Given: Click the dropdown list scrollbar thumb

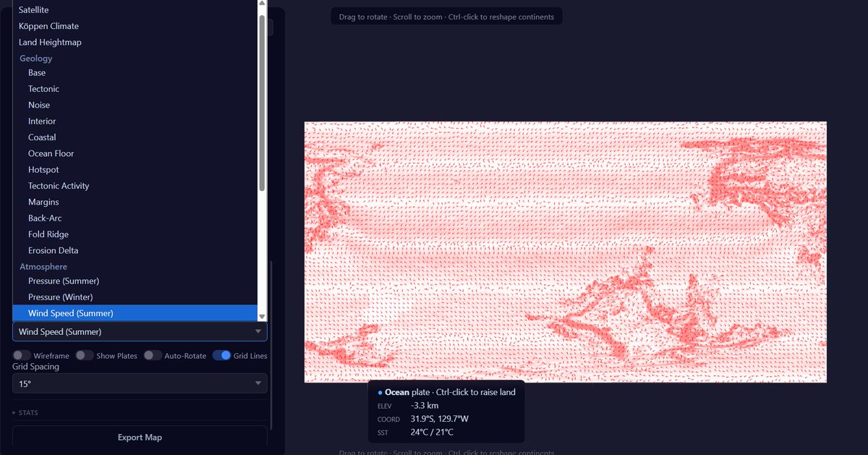Looking at the screenshot, I should coord(263,103).
